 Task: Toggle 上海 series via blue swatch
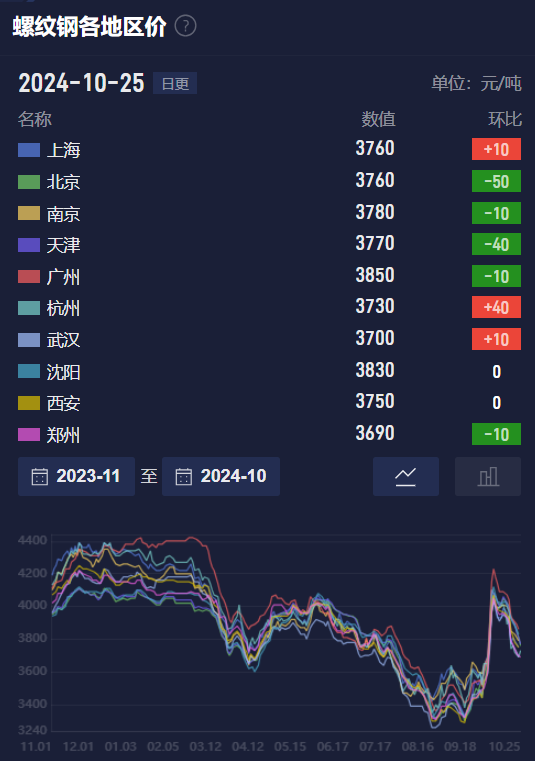coord(29,150)
